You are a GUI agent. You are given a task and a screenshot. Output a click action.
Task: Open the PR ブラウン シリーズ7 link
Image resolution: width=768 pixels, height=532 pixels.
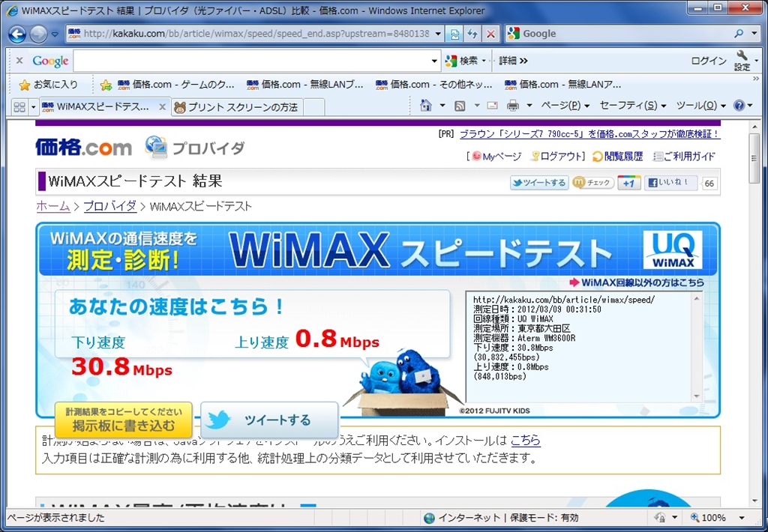[x=589, y=133]
